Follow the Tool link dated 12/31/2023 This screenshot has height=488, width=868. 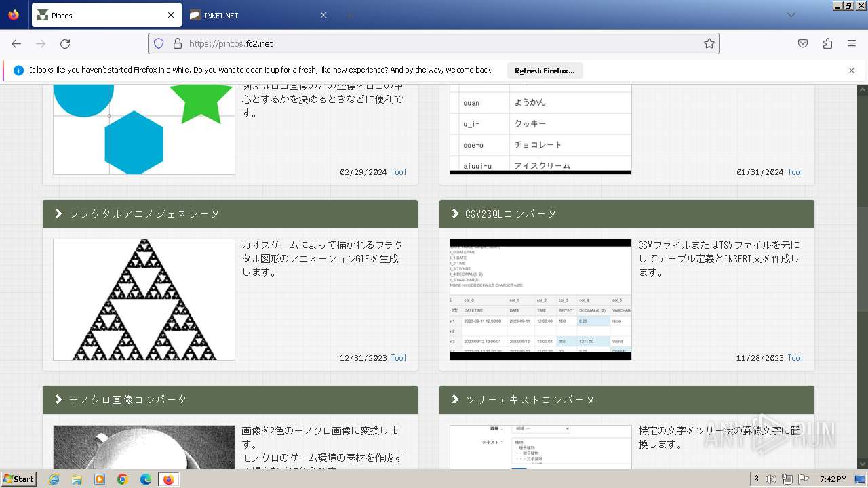pyautogui.click(x=399, y=358)
